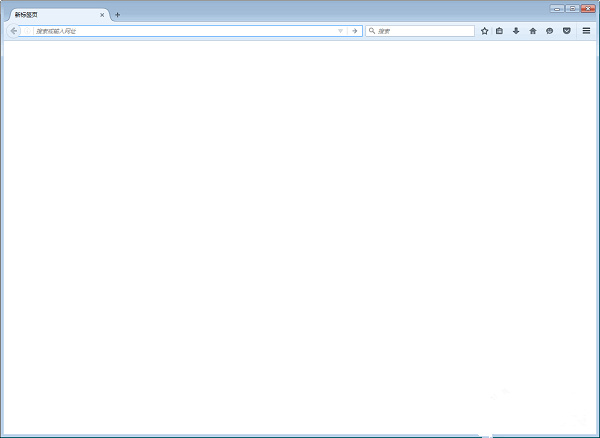Show bookmarks list icon

499,31
